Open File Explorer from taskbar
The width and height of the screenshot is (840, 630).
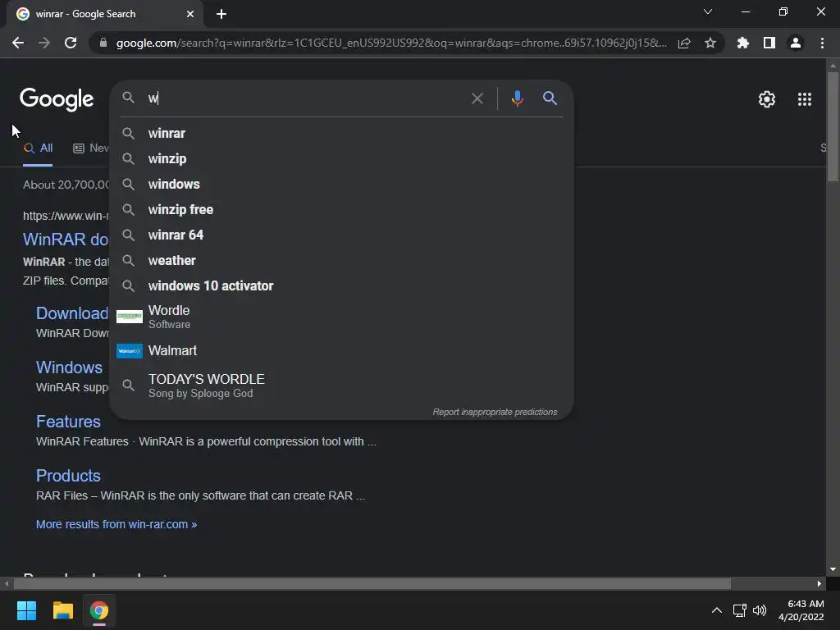point(62,610)
